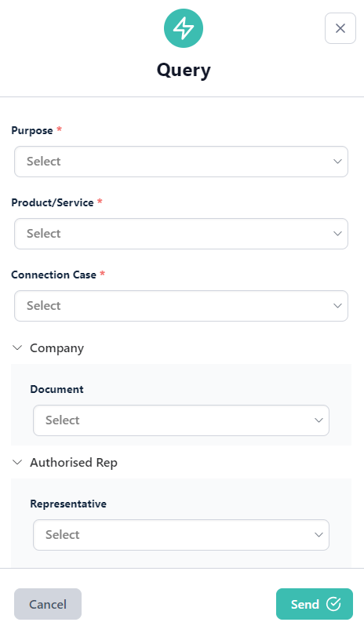Viewport: 364px width, 633px height.
Task: Send the query
Action: (315, 604)
